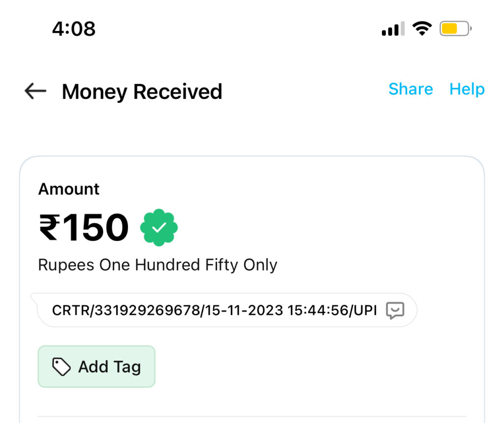This screenshot has width=504, height=423.
Task: Tap the CRTR prefix in the reference
Action: 71,310
